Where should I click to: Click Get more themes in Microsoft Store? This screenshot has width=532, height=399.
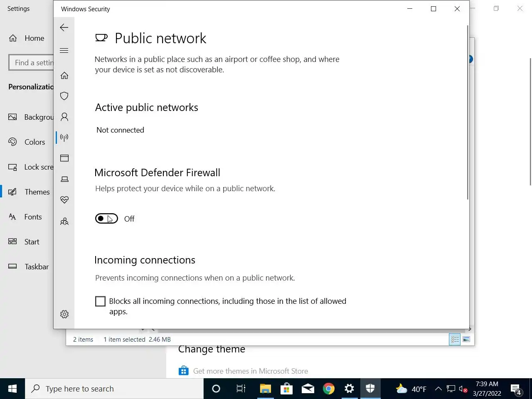(251, 371)
